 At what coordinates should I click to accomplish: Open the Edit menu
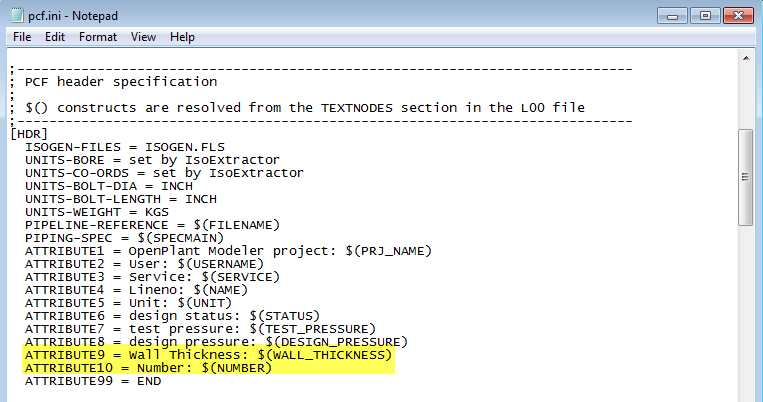click(54, 37)
